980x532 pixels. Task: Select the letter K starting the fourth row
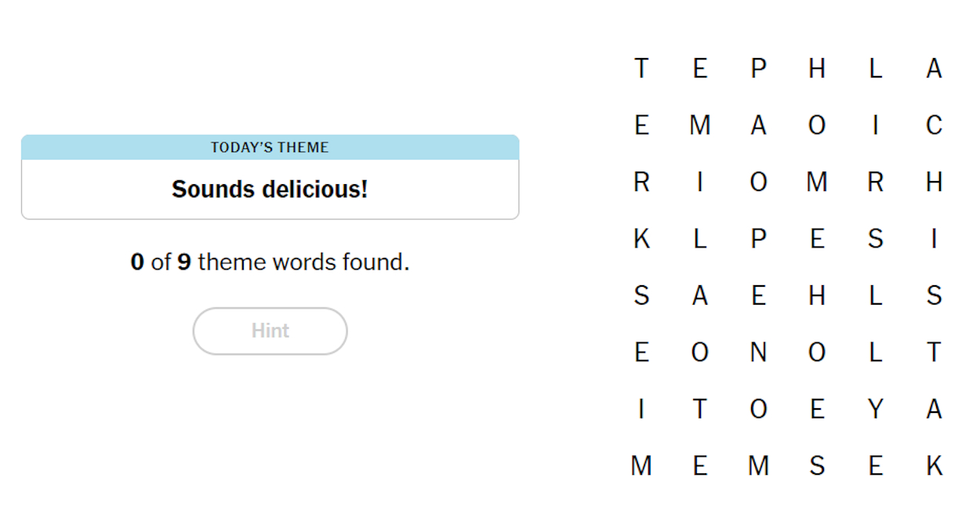pos(641,239)
